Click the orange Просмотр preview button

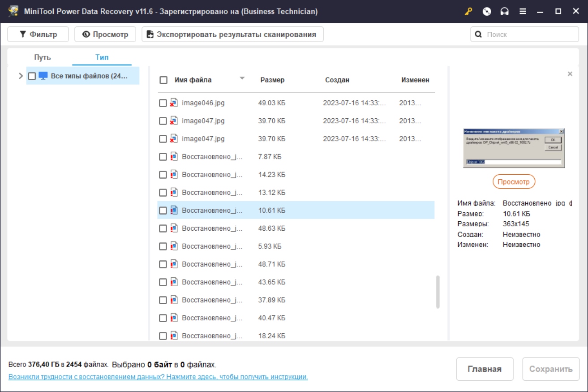(514, 182)
